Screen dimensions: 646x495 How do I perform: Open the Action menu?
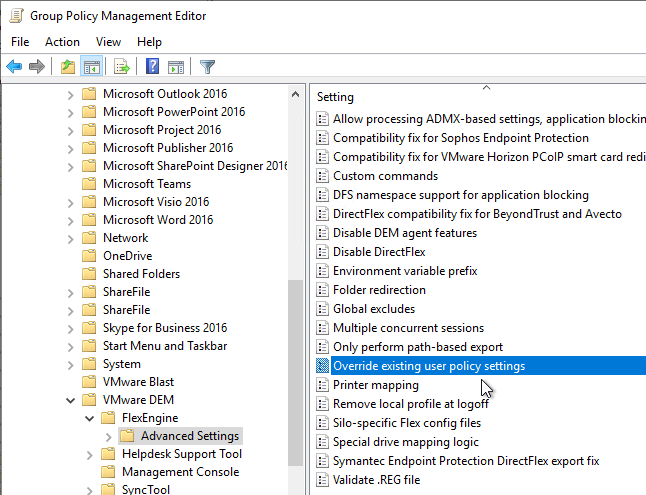(x=62, y=42)
